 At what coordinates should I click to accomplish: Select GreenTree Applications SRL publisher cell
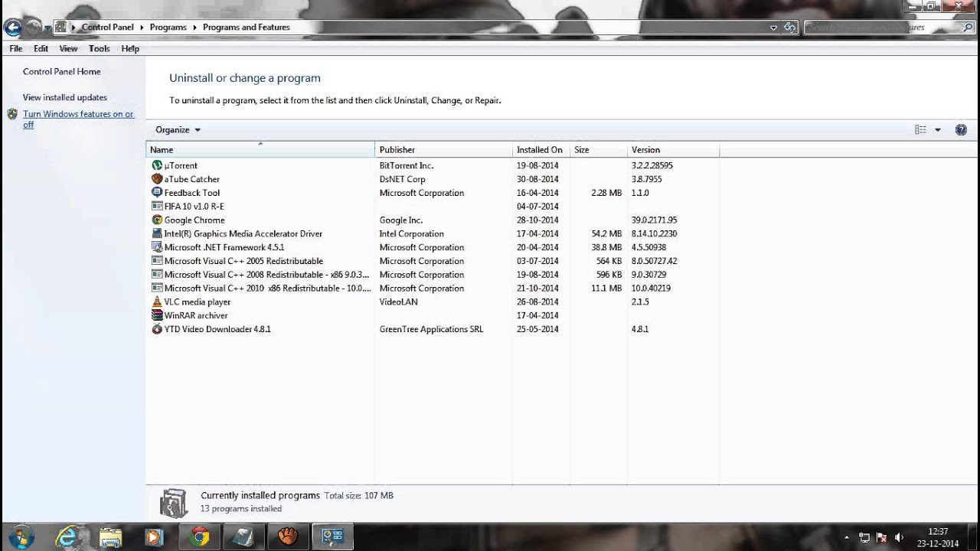point(432,329)
